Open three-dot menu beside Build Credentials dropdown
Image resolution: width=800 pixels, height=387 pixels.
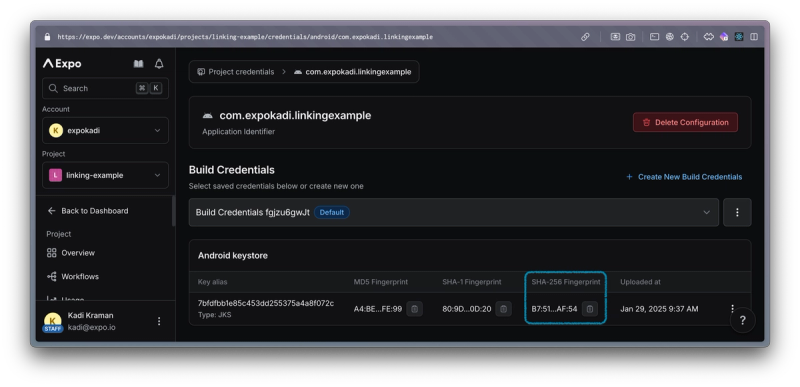coord(737,212)
